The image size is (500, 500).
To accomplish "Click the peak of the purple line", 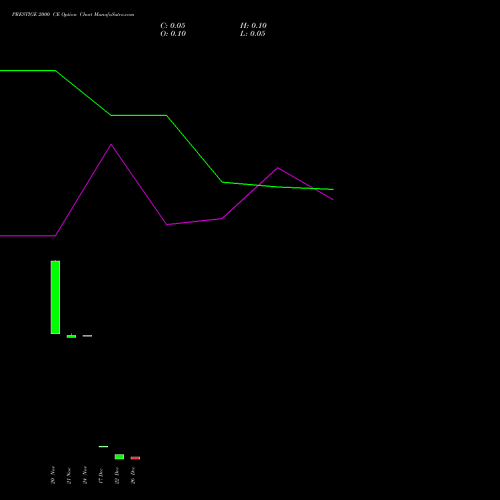I will tap(111, 145).
